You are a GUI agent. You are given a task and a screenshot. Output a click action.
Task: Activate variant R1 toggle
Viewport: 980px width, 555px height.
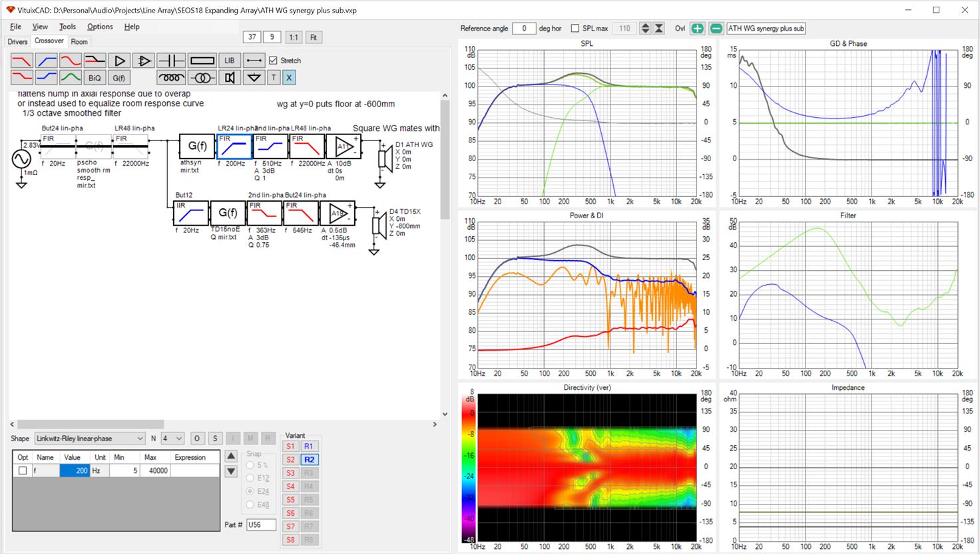click(x=309, y=447)
